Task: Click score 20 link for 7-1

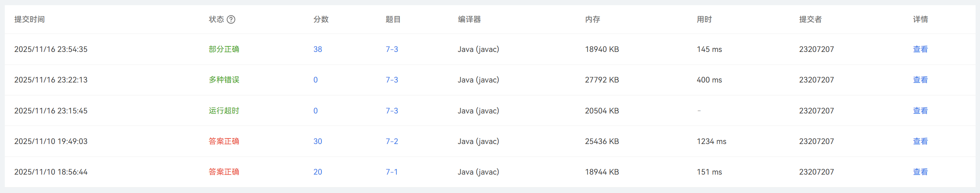Action: [x=318, y=172]
